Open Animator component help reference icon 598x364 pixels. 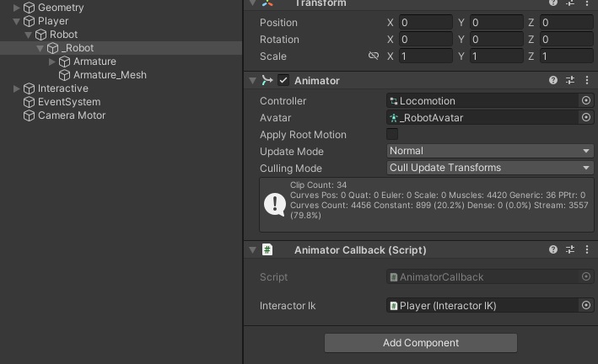(x=553, y=81)
